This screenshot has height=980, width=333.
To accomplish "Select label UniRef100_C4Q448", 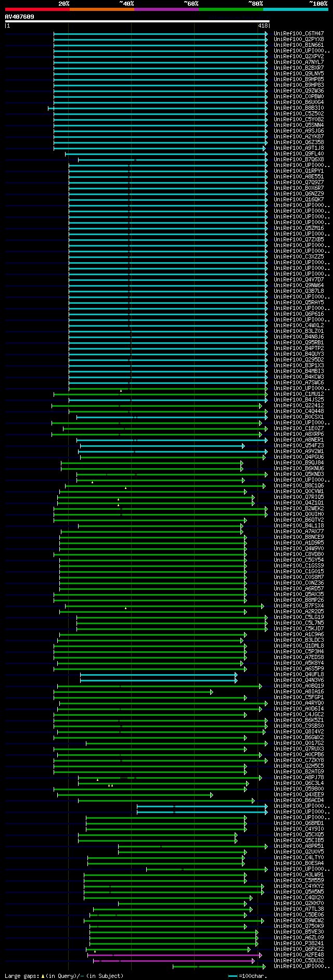I will pos(299,411).
